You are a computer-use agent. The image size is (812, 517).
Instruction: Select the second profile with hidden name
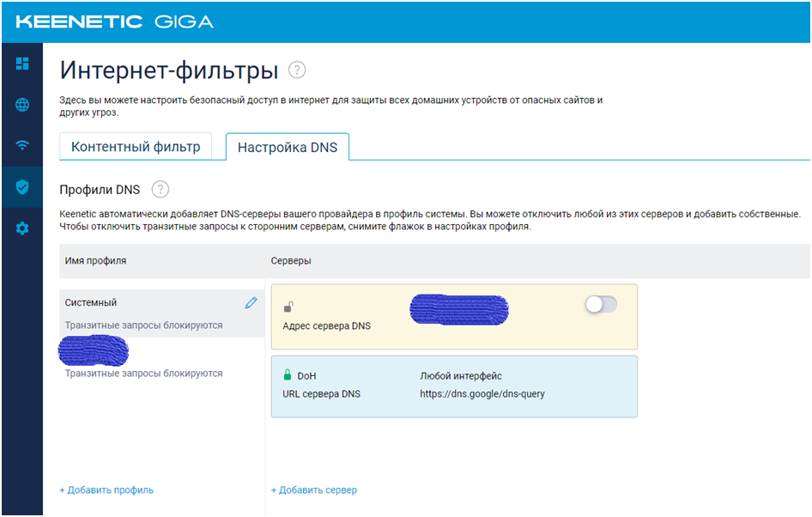(x=162, y=360)
